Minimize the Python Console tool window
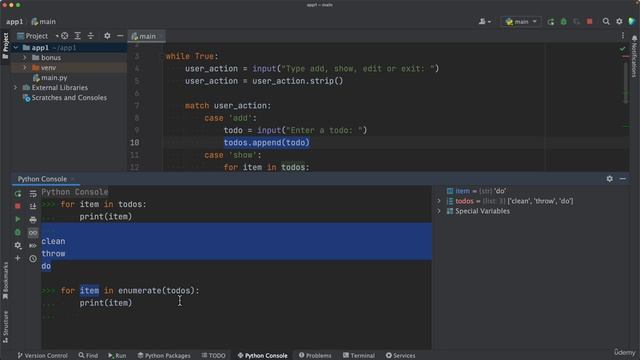Image resolution: width=640 pixels, height=360 pixels. (x=622, y=179)
